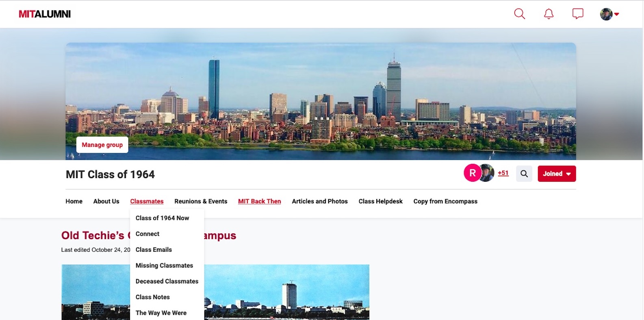
Task: Open the messages chat bubble icon
Action: [x=577, y=14]
